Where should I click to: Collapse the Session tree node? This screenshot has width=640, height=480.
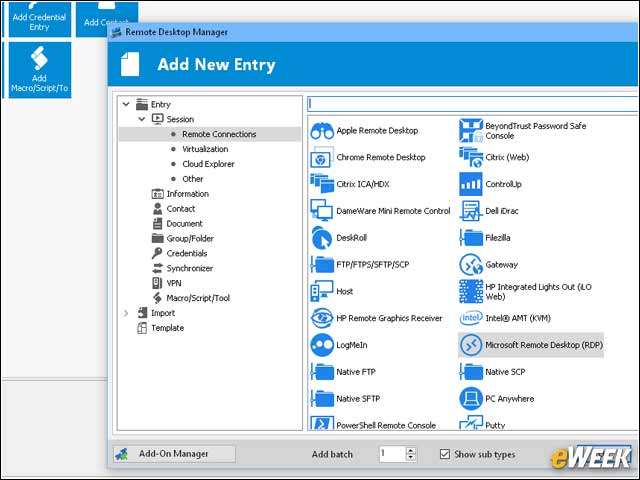point(142,119)
